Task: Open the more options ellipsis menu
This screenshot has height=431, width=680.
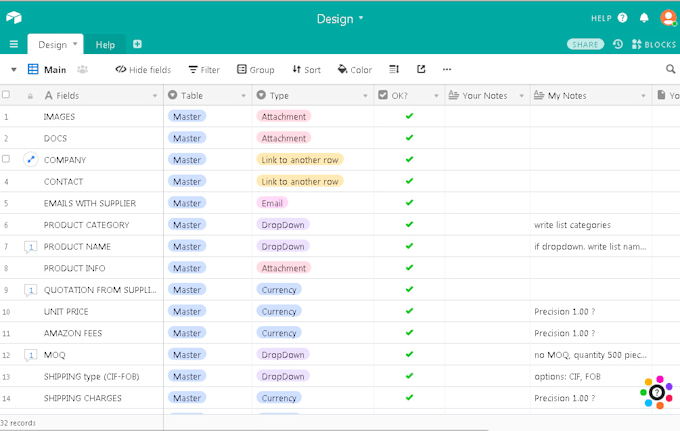Action: point(447,70)
